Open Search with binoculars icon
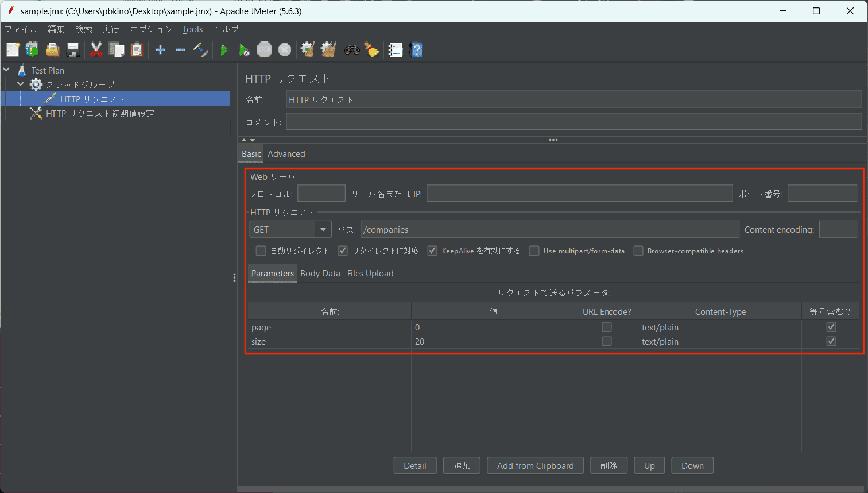Viewport: 868px width, 493px height. pos(352,50)
